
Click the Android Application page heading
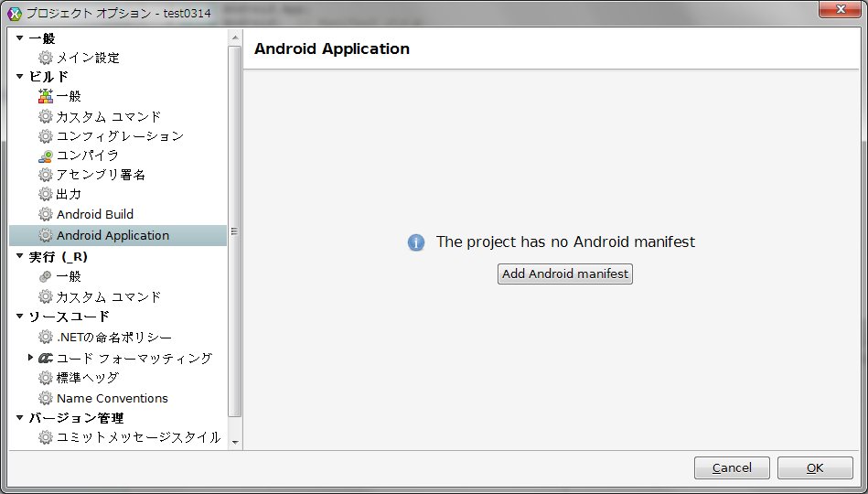pyautogui.click(x=332, y=48)
